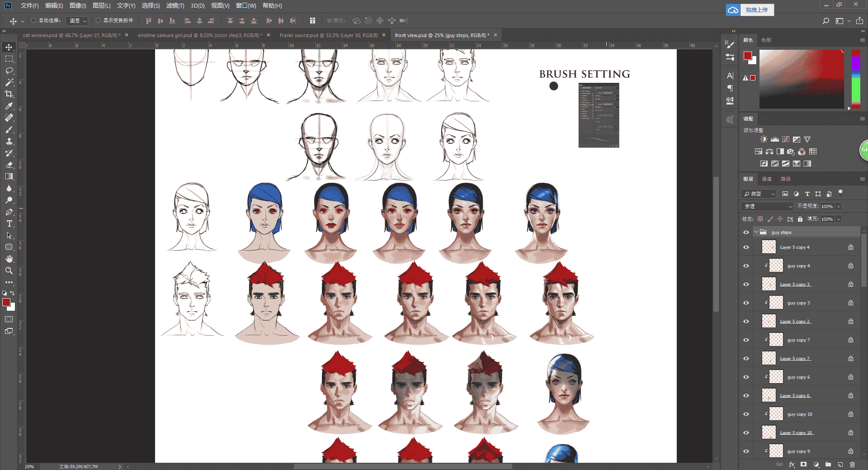Open the auto-select 图层 dropdown
Image resolution: width=868 pixels, height=470 pixels.
pyautogui.click(x=77, y=21)
